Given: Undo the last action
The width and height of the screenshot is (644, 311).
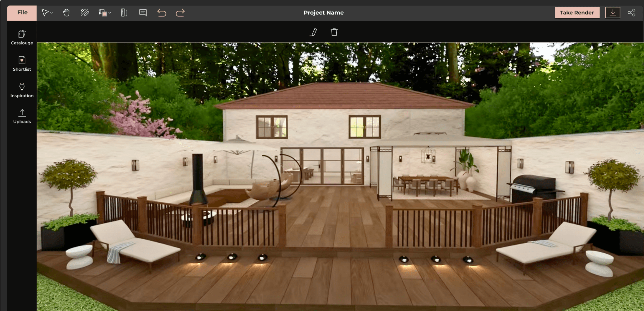Looking at the screenshot, I should [x=161, y=13].
